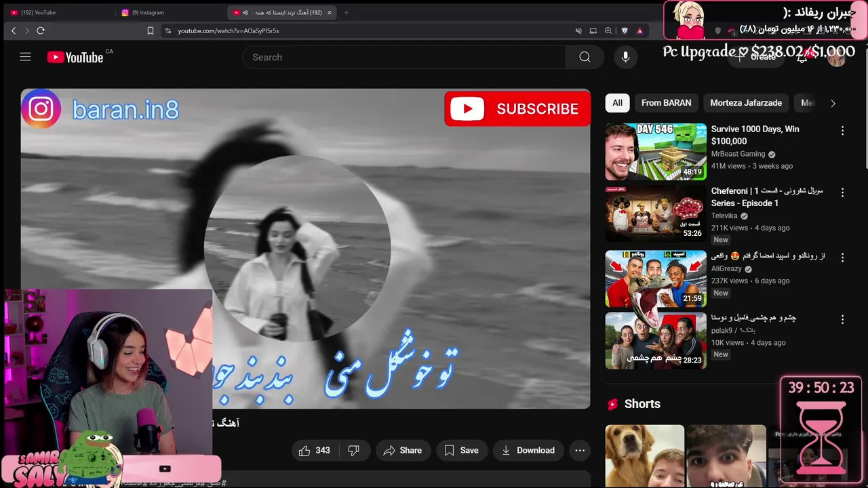The width and height of the screenshot is (868, 488).
Task: Open MrBeast DAY 546 video thumbnail
Action: [656, 152]
